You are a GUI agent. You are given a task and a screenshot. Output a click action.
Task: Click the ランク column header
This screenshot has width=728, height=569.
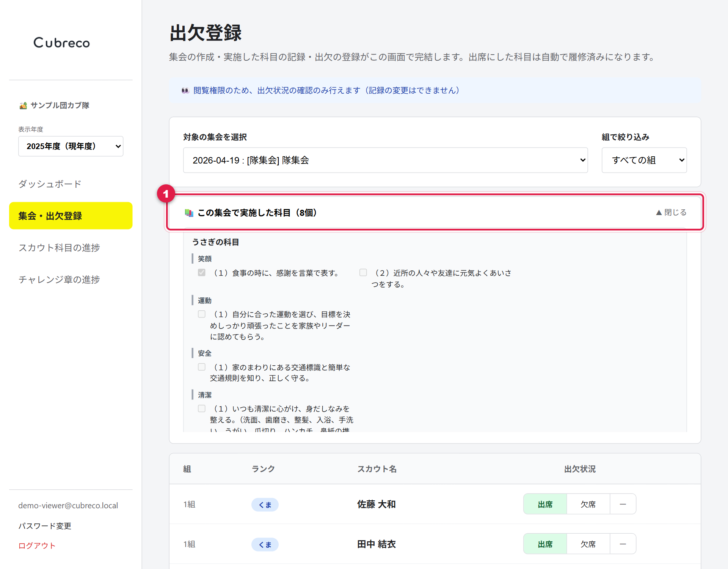pos(263,469)
